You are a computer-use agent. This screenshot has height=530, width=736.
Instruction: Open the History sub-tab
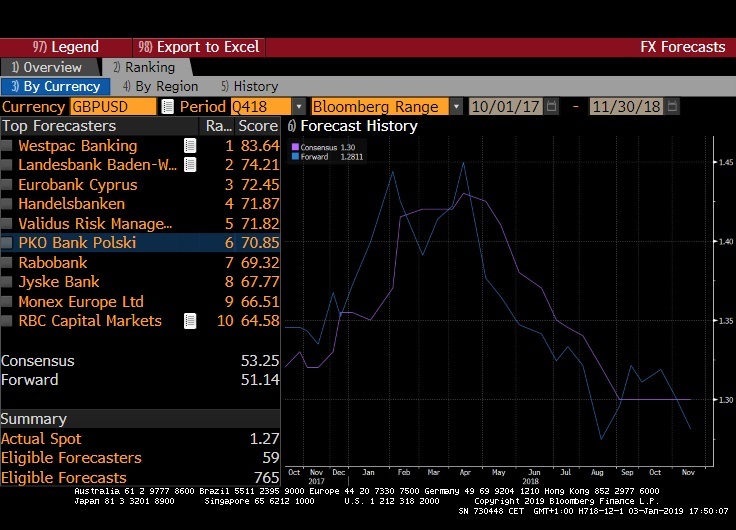(x=249, y=87)
